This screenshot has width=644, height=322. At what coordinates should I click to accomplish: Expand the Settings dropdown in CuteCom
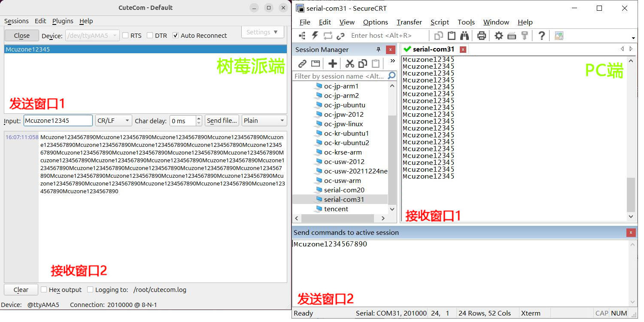pyautogui.click(x=263, y=32)
